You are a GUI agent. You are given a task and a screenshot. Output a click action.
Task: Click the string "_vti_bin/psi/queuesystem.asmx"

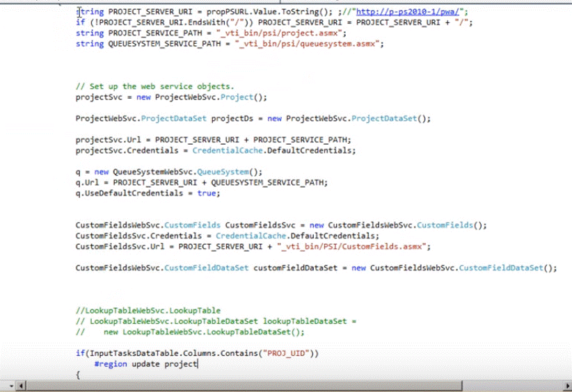307,44
